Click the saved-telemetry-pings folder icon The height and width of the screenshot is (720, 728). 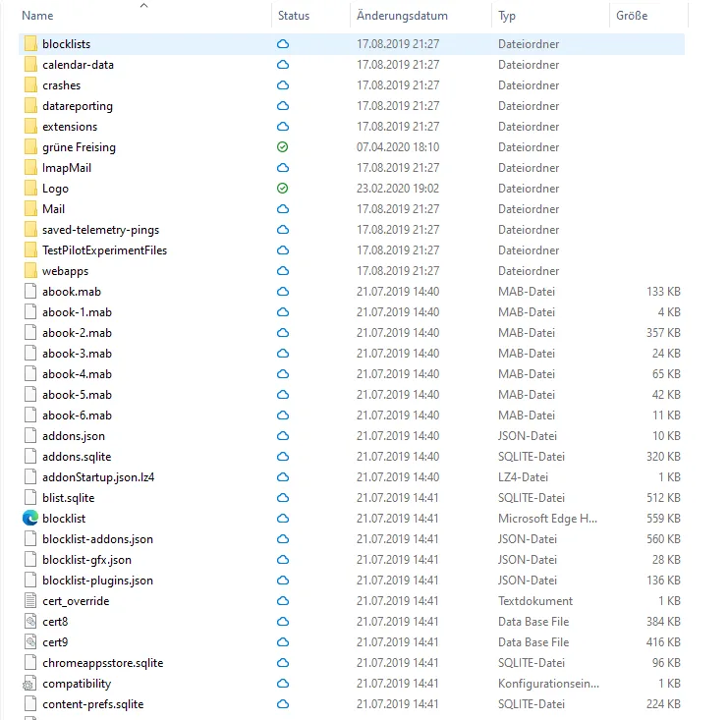point(30,230)
